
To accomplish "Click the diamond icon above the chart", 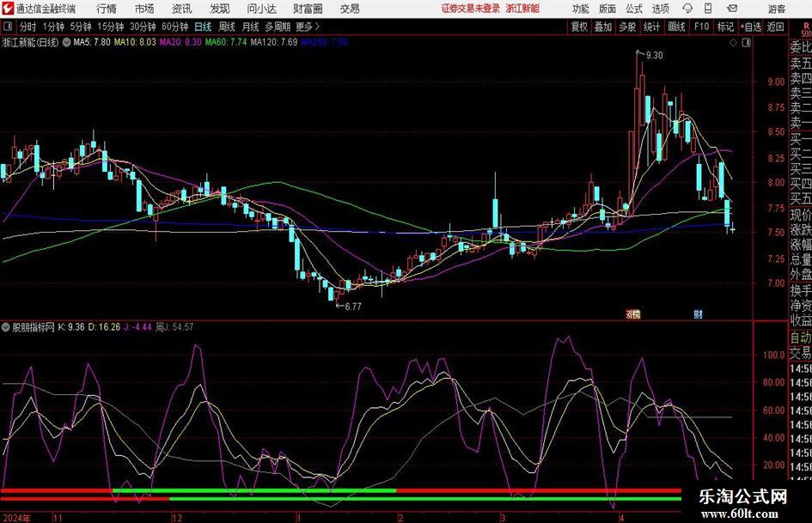I will click(733, 43).
